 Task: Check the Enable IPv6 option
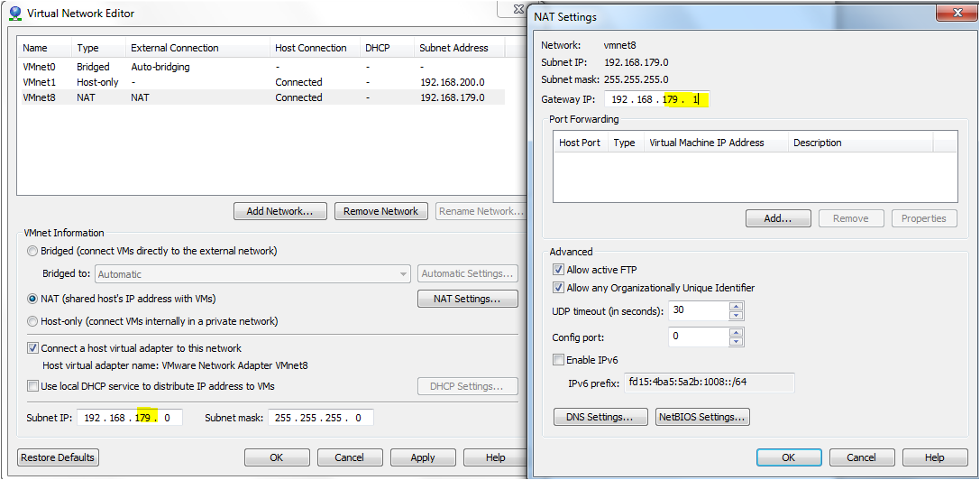558,360
